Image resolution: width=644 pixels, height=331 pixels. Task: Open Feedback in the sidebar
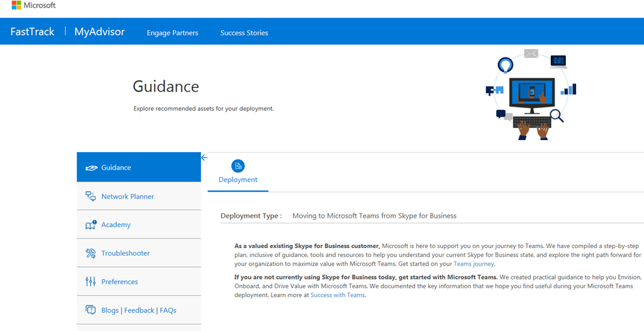coord(139,310)
